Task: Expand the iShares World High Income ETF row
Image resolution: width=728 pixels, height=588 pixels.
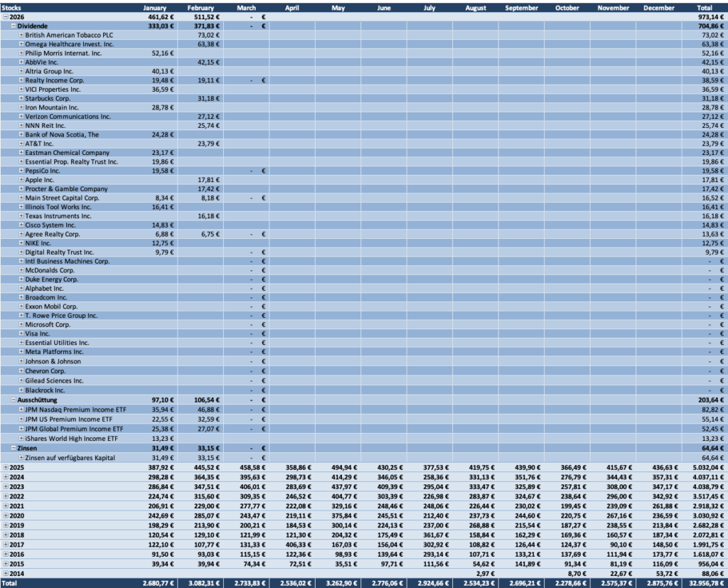Action: pyautogui.click(x=21, y=439)
